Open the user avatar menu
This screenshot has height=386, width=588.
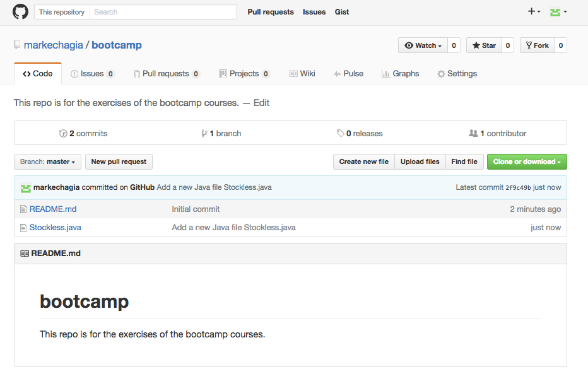(x=558, y=12)
